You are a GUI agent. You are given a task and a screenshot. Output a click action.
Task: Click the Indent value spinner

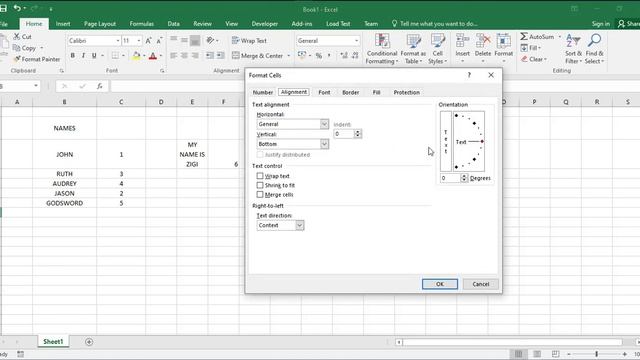pyautogui.click(x=358, y=134)
